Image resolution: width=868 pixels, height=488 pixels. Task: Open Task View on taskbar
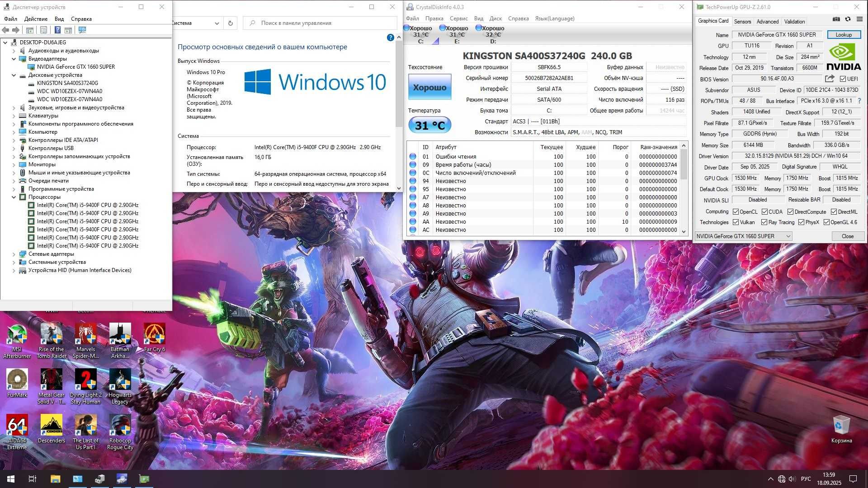tap(33, 479)
